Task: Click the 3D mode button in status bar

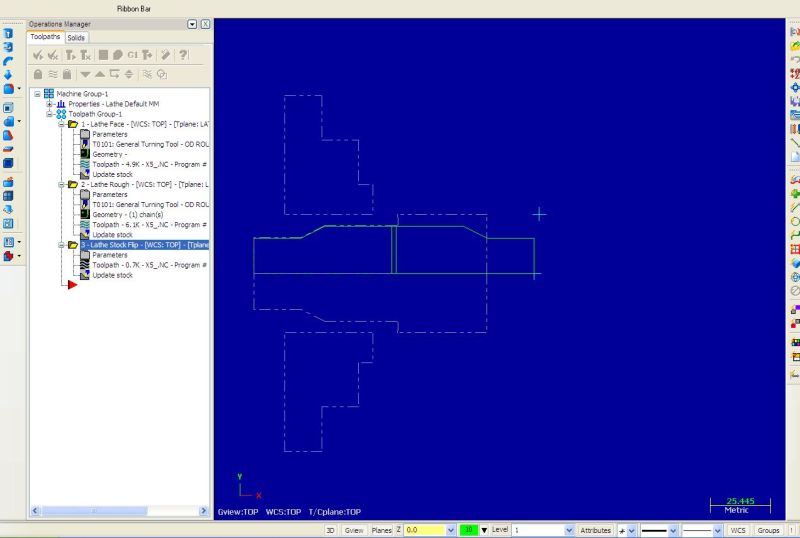Action: click(330, 530)
